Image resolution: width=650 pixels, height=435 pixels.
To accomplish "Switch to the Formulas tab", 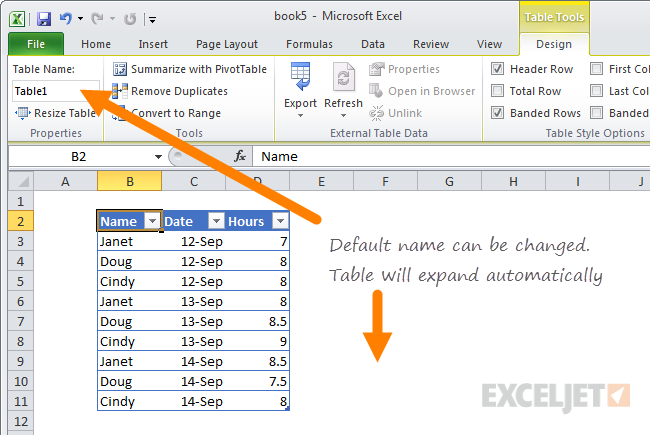I will coord(309,44).
